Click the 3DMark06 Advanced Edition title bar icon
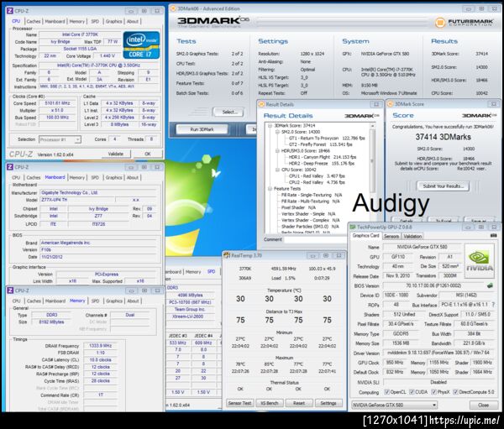Screen dimensions: 504x429 (x=172, y=8)
